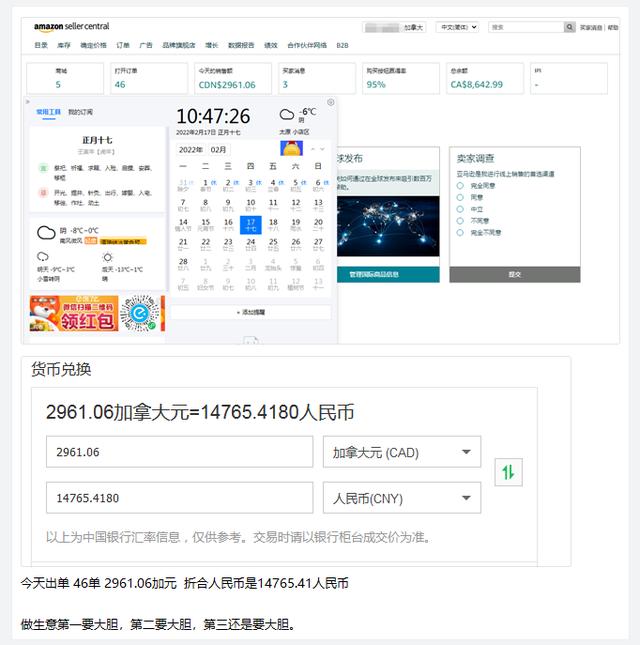Select highlighted date 17 in calendar
Image resolution: width=640 pixels, height=645 pixels.
[x=251, y=225]
